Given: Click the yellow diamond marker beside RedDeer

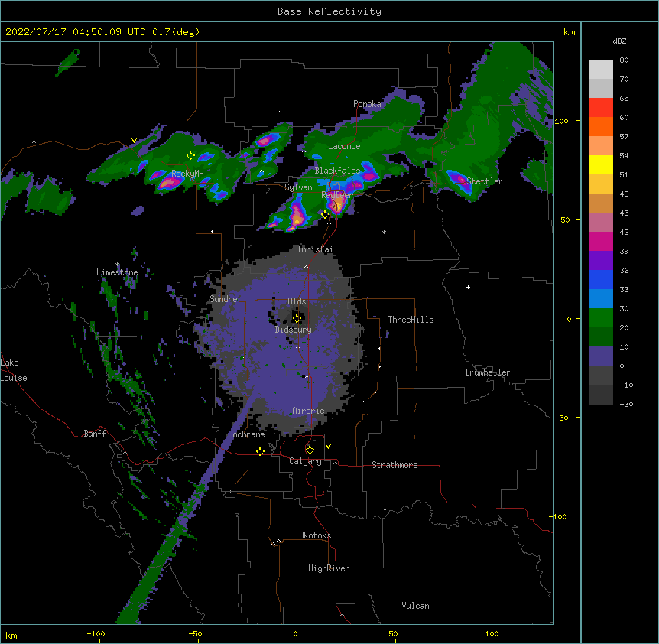Looking at the screenshot, I should tap(326, 215).
